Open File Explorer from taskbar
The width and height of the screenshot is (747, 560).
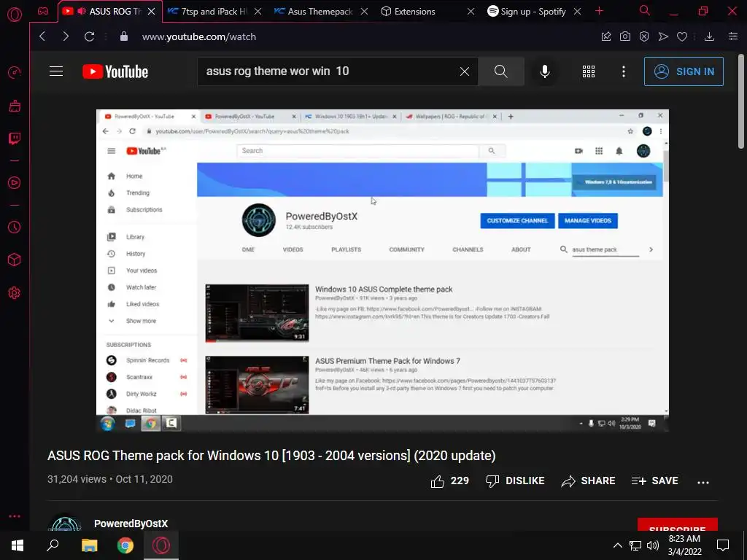(89, 545)
